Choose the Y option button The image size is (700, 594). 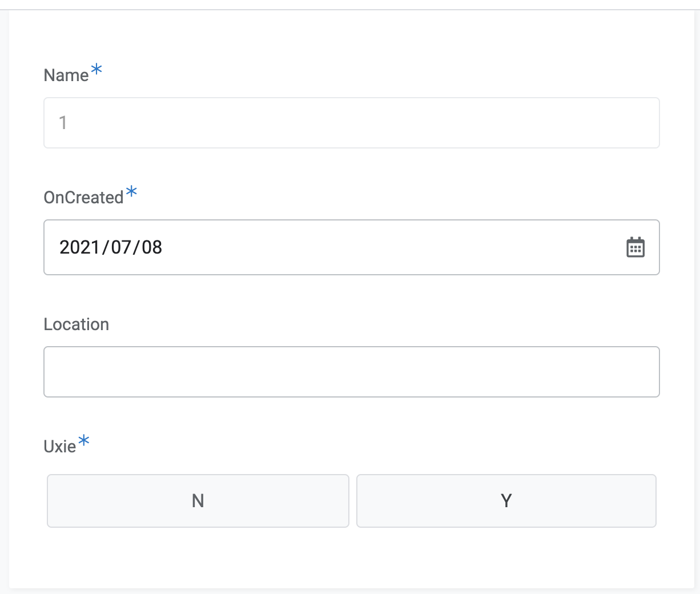(x=506, y=501)
